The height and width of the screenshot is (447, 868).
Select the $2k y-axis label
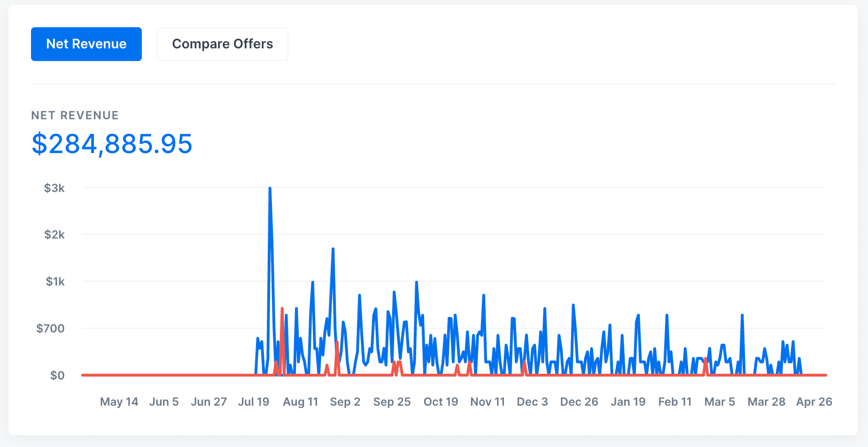tap(54, 235)
